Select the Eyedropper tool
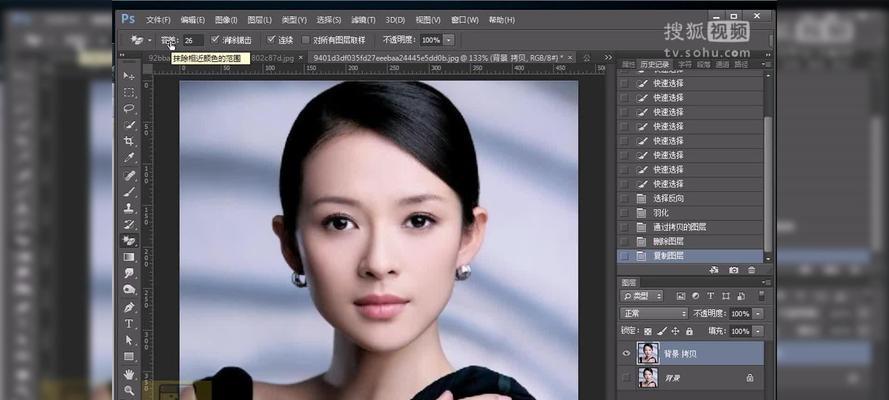Image resolution: width=889 pixels, height=400 pixels. [129, 158]
